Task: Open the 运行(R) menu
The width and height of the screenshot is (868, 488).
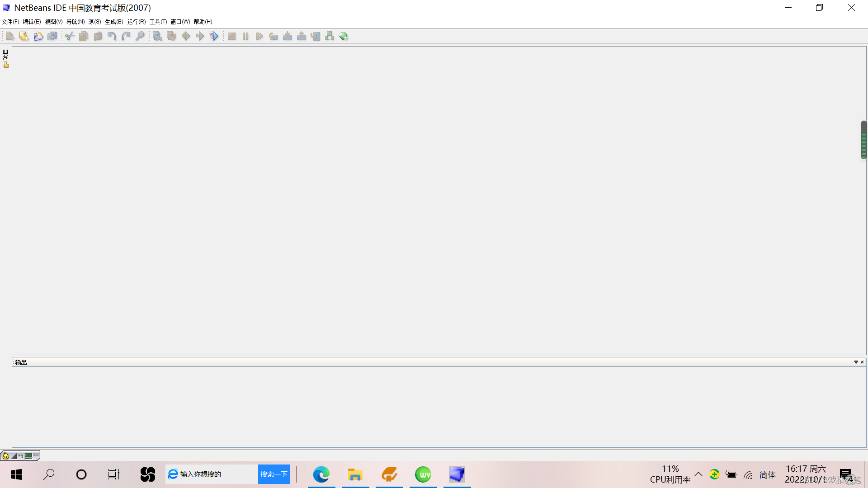Action: pos(136,22)
